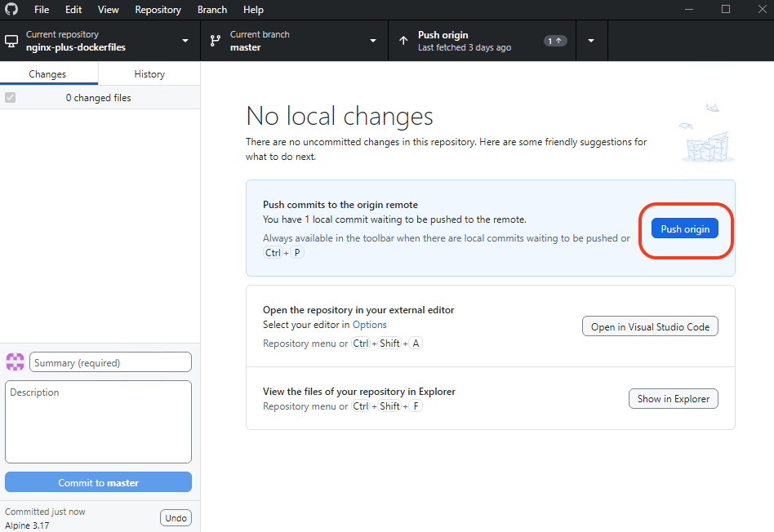Click the blue Push origin button

pos(685,229)
